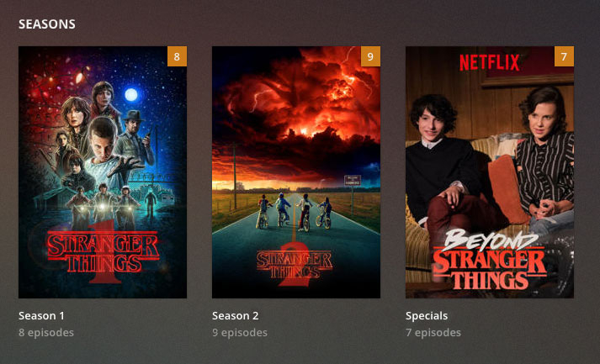The image size is (600, 364).
Task: Click the orange 9 unwatched badge
Action: pyautogui.click(x=370, y=56)
